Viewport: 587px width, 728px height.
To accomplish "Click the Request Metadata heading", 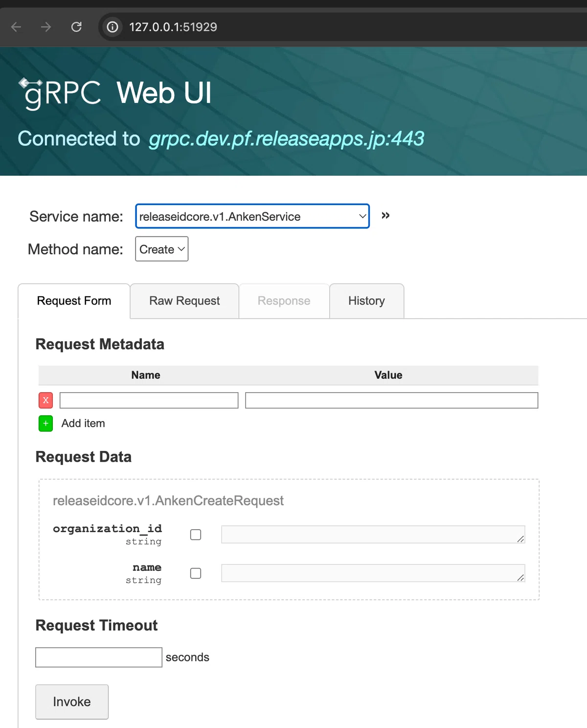I will (100, 344).
